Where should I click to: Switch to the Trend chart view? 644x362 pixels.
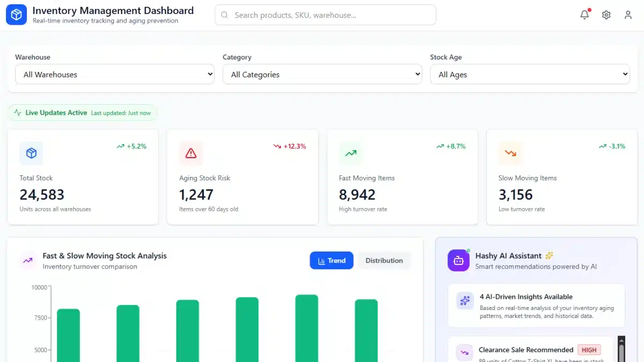(x=331, y=261)
